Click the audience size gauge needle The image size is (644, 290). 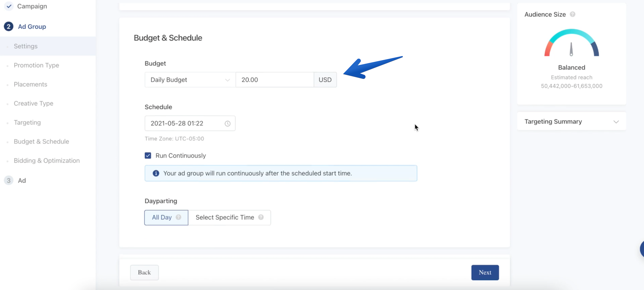click(571, 49)
